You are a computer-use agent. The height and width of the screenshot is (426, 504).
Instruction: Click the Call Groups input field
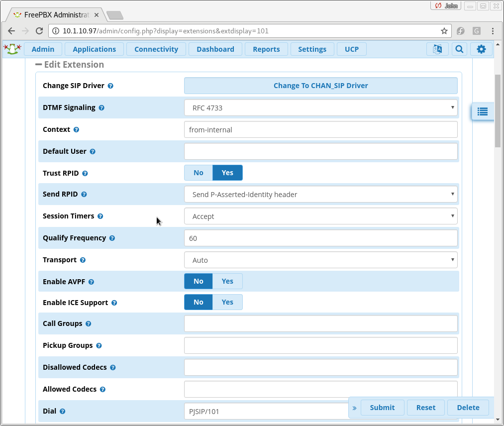pos(320,323)
